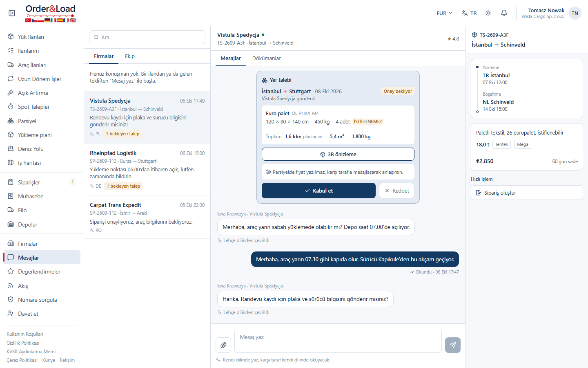Image resolution: width=588 pixels, height=368 pixels.
Task: Switch to the Firmalar tab
Action: pos(104,56)
